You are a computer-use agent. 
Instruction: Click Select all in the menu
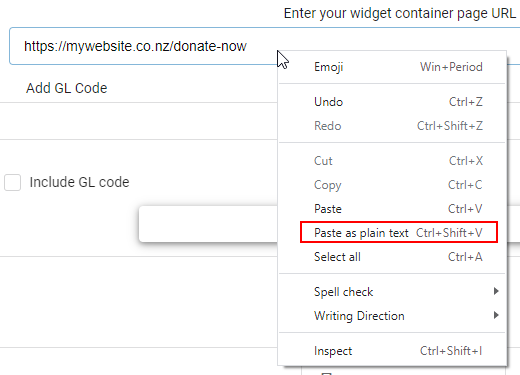click(x=392, y=257)
